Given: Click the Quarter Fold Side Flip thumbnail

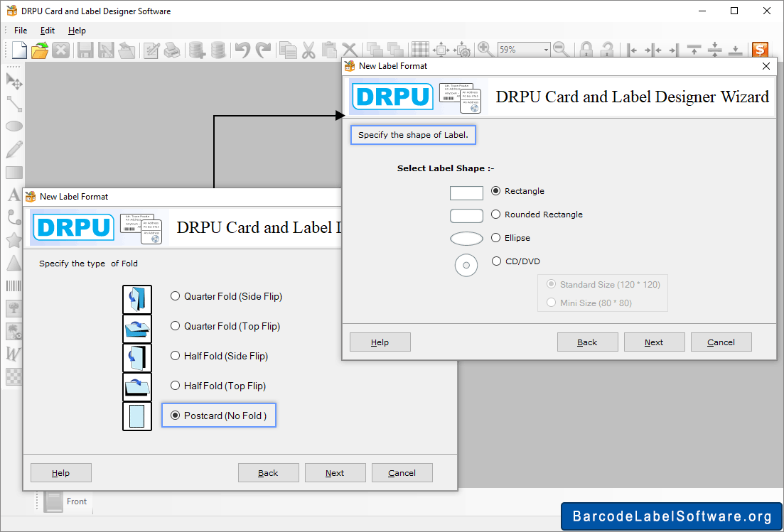Looking at the screenshot, I should [x=137, y=299].
